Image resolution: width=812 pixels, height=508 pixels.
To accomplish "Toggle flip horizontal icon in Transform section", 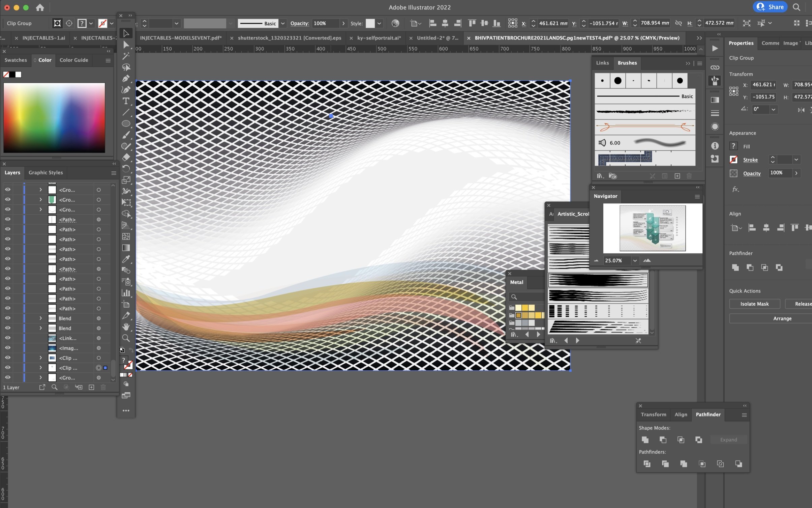I will 801,110.
